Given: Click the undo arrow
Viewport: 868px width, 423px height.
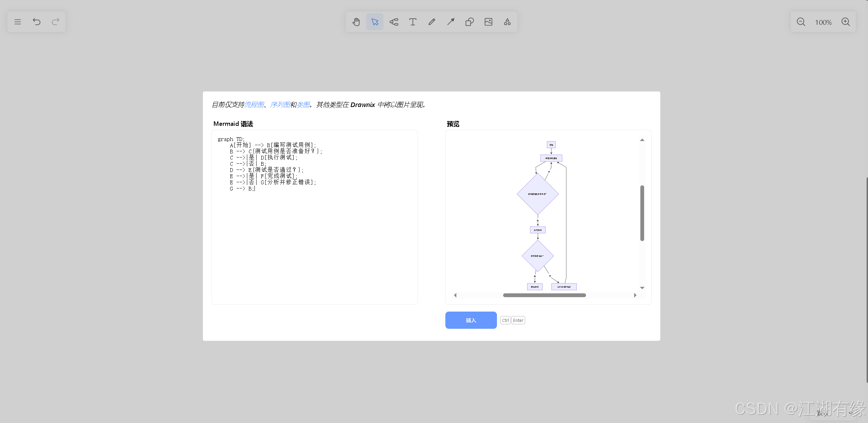Looking at the screenshot, I should (x=37, y=21).
